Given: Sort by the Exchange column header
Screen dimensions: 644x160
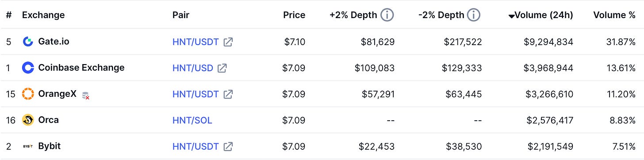Looking at the screenshot, I should pos(43,15).
